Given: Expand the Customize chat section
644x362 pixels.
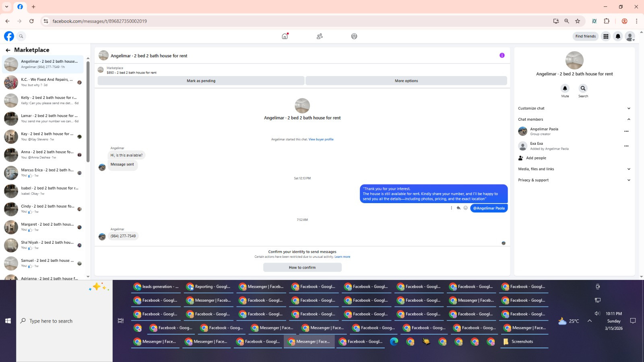Looking at the screenshot, I should pos(574,108).
